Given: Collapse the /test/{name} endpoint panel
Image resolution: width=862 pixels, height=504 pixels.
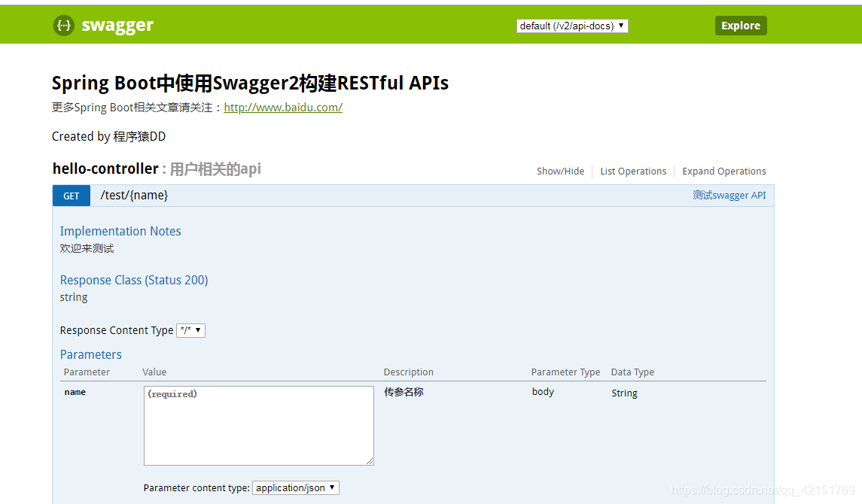Looking at the screenshot, I should (134, 196).
